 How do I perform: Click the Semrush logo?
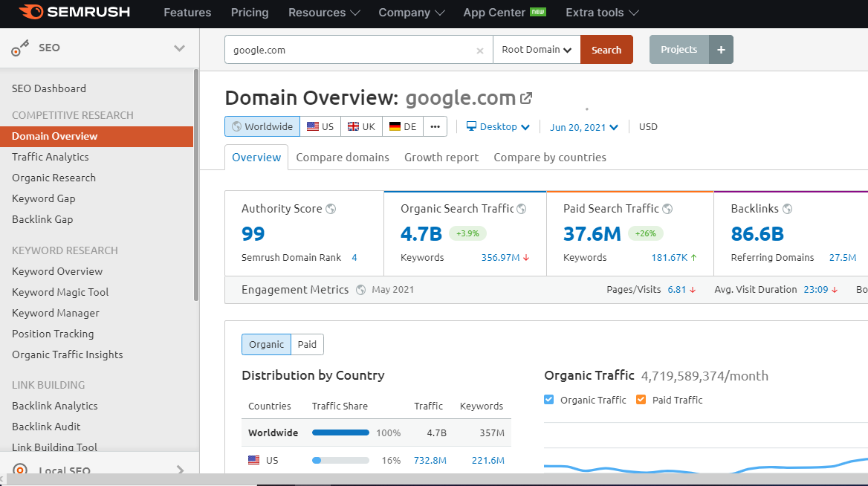pyautogui.click(x=74, y=12)
